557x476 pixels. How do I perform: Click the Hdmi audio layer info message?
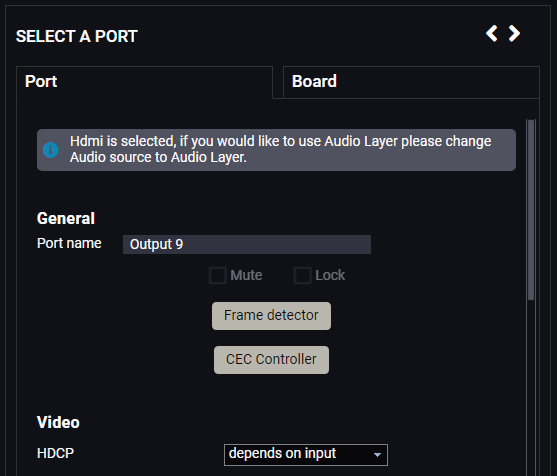(x=276, y=150)
